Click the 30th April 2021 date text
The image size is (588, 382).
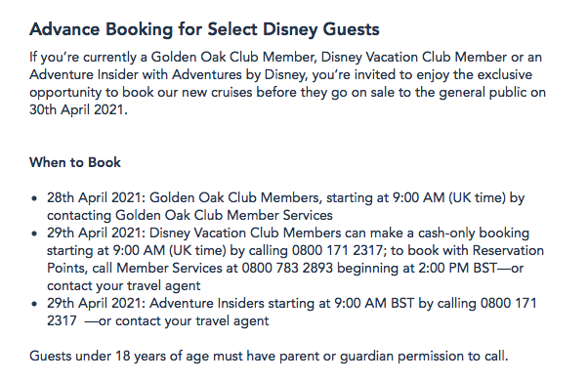78,109
